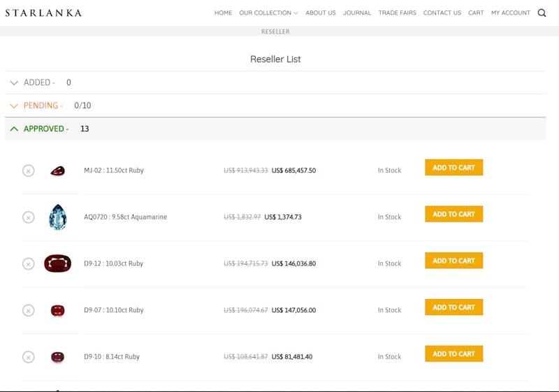Open the About Us page

(321, 13)
